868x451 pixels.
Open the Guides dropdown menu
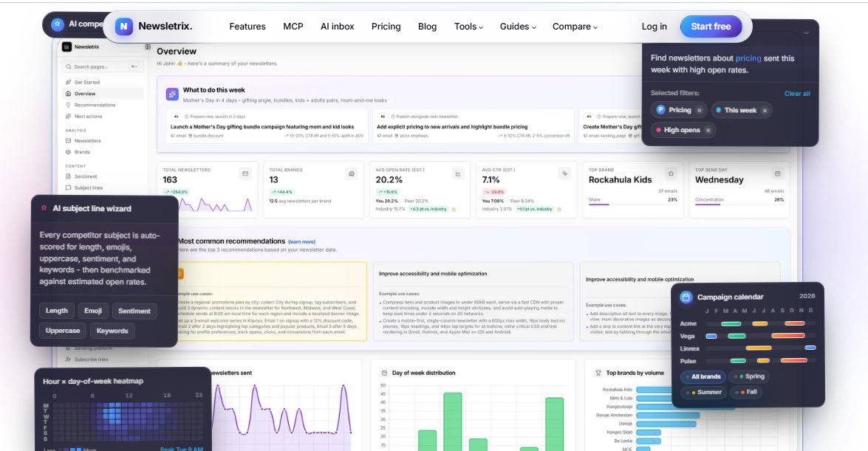pos(518,27)
